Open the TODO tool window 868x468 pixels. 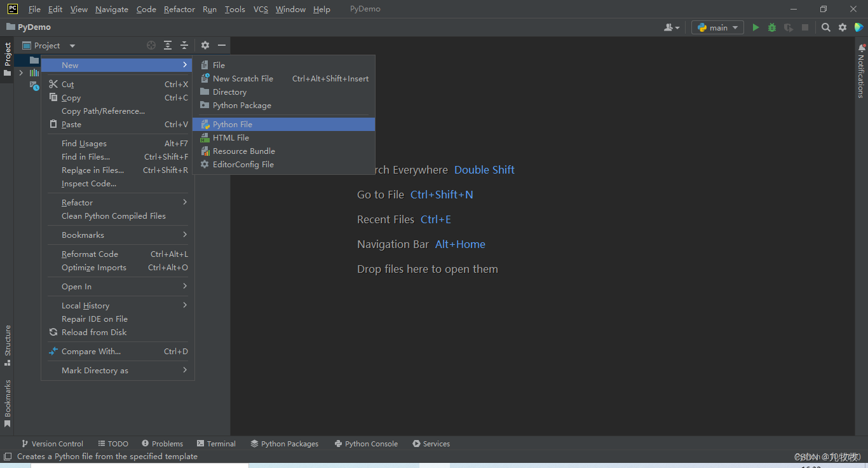pos(113,444)
